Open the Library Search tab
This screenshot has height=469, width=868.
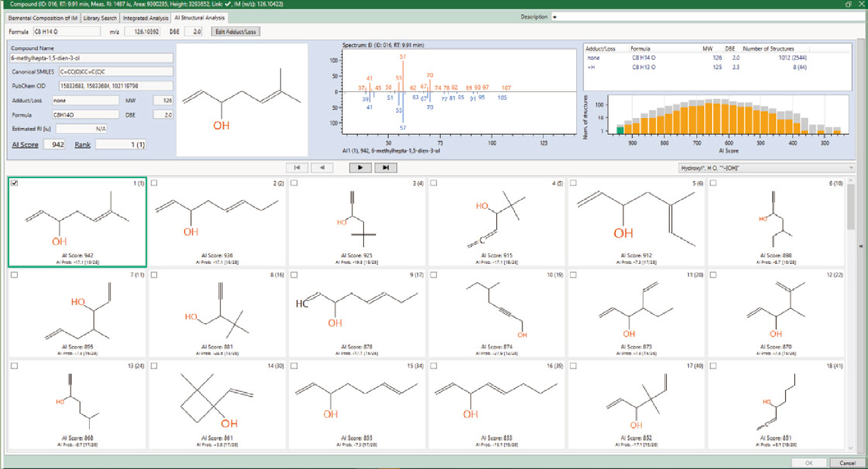[100, 18]
